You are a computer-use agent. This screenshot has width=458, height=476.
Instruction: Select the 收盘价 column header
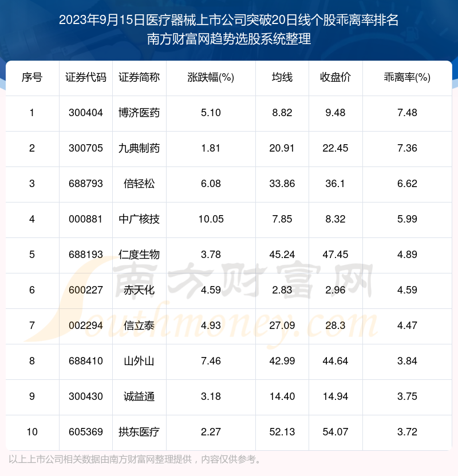coord(335,77)
